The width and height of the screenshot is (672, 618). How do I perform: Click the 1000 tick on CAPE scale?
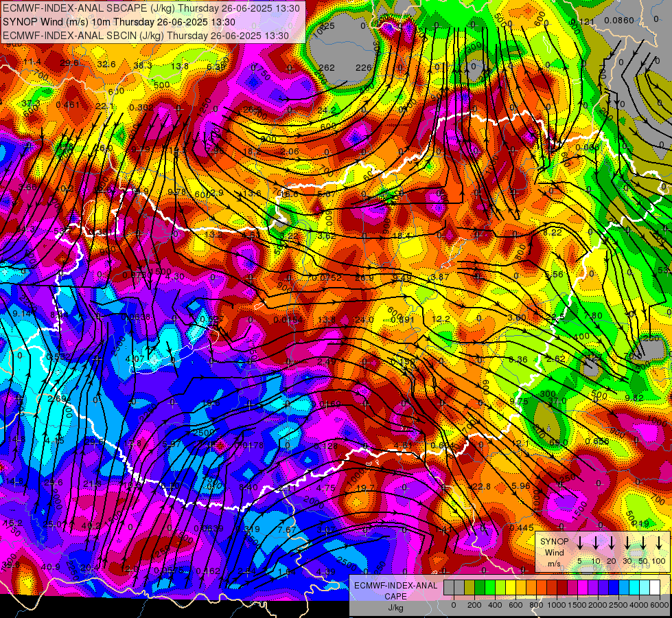click(557, 605)
